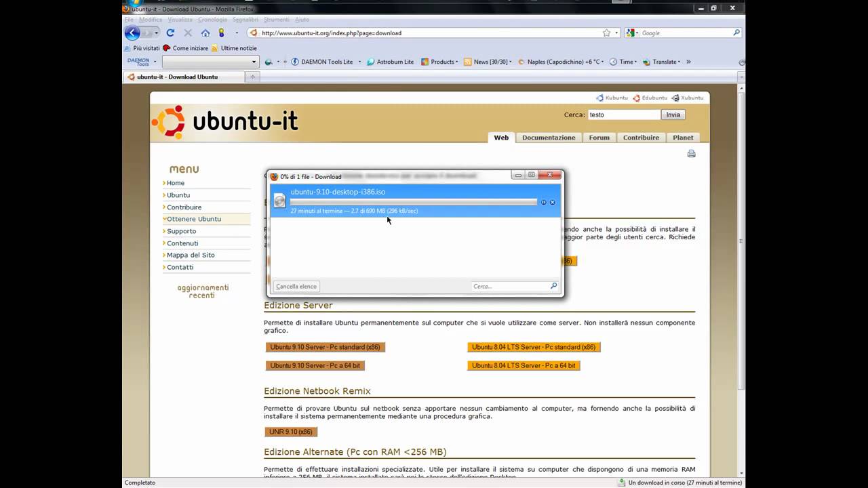Switch to the Contribuire tab
The height and width of the screenshot is (488, 868).
coord(641,138)
